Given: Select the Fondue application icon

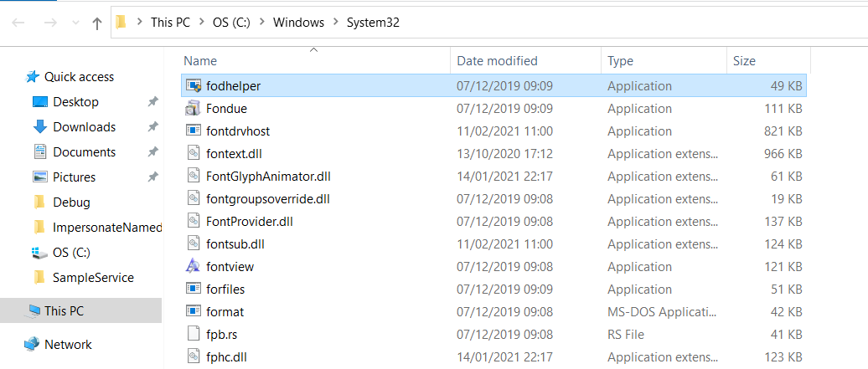Looking at the screenshot, I should tap(193, 108).
